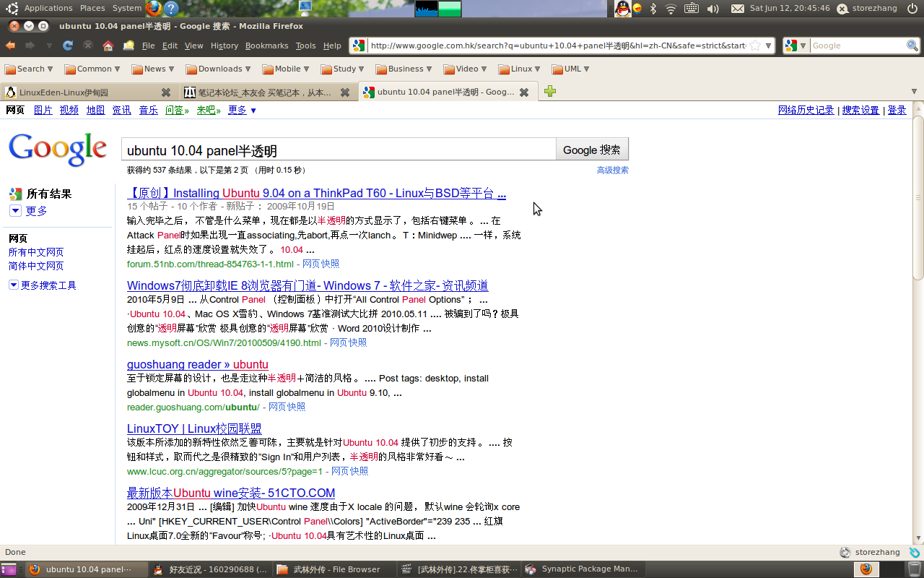Open the History menu
The width and height of the screenshot is (924, 578).
[x=225, y=46]
